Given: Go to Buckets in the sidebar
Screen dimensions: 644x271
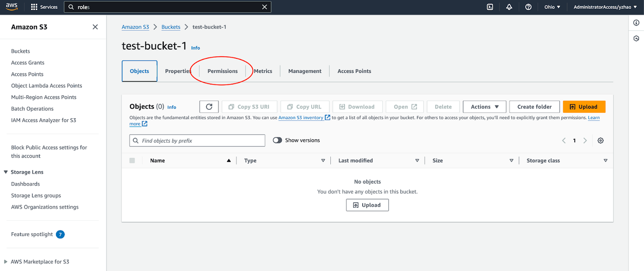Looking at the screenshot, I should pos(21,51).
